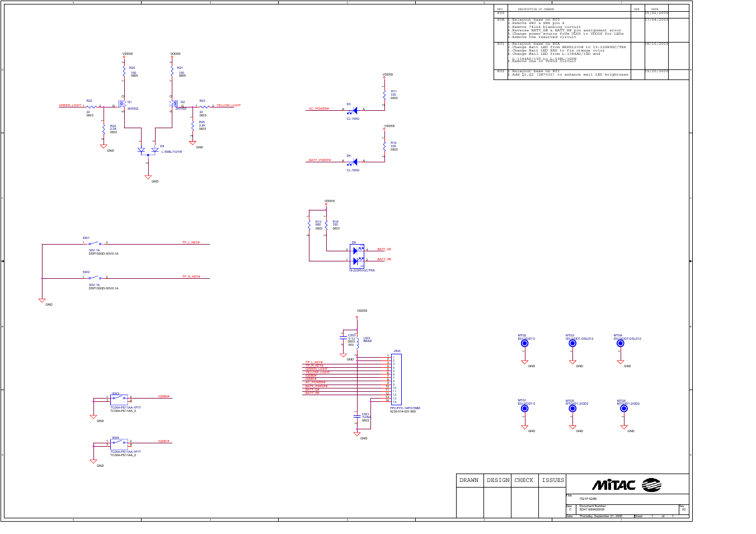This screenshot has width=756, height=534.
Task: Click the BATT_PWR/F# net label near D4
Action: [320, 161]
